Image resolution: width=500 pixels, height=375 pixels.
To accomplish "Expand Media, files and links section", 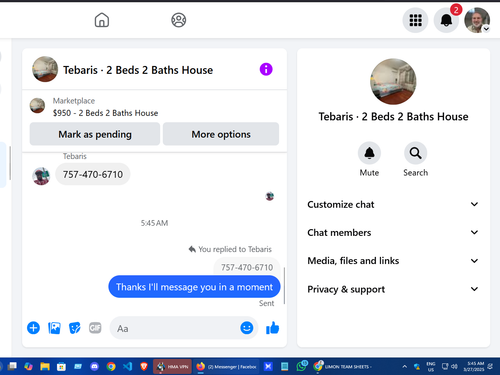I will pos(393,261).
